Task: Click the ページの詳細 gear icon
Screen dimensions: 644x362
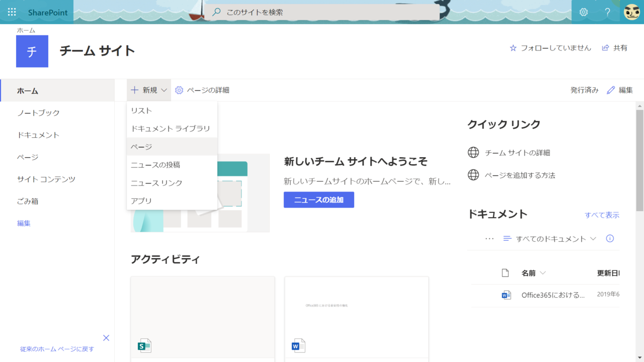Action: (x=179, y=90)
